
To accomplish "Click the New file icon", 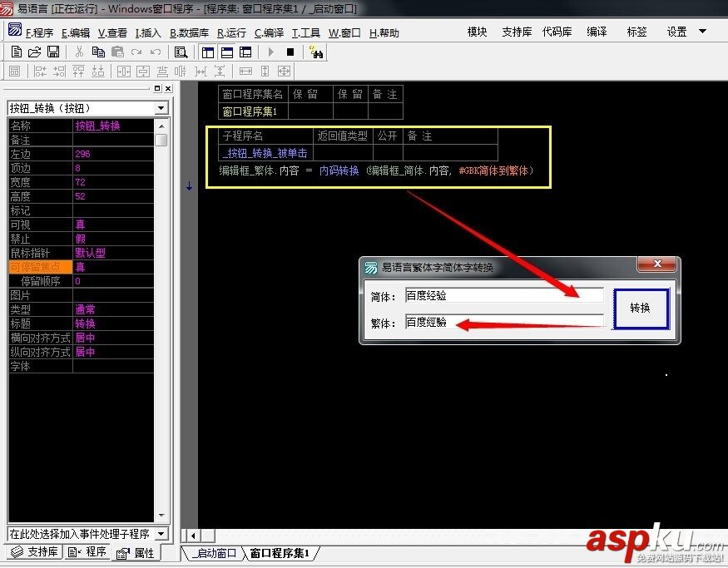I will pos(17,52).
